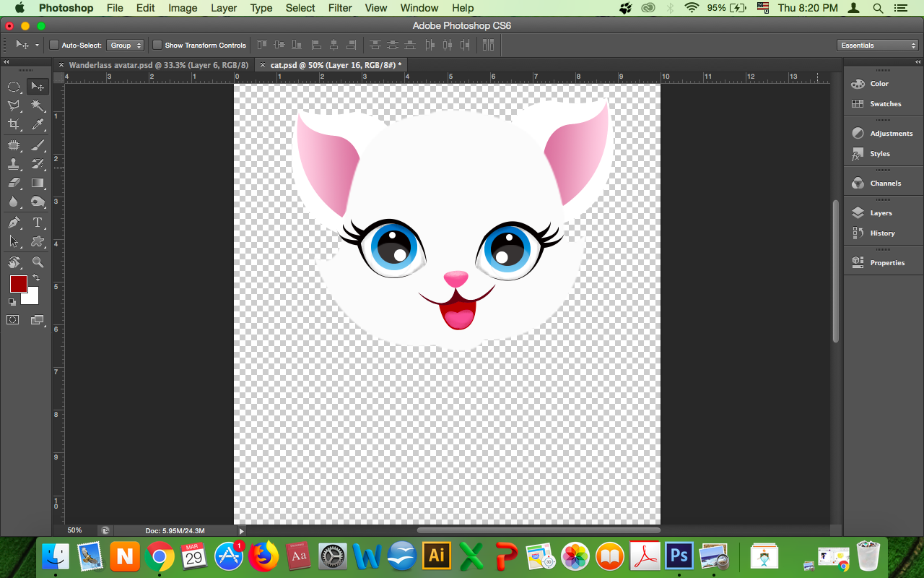This screenshot has height=578, width=924.
Task: Enable the Auto-Select checkbox
Action: coord(53,45)
